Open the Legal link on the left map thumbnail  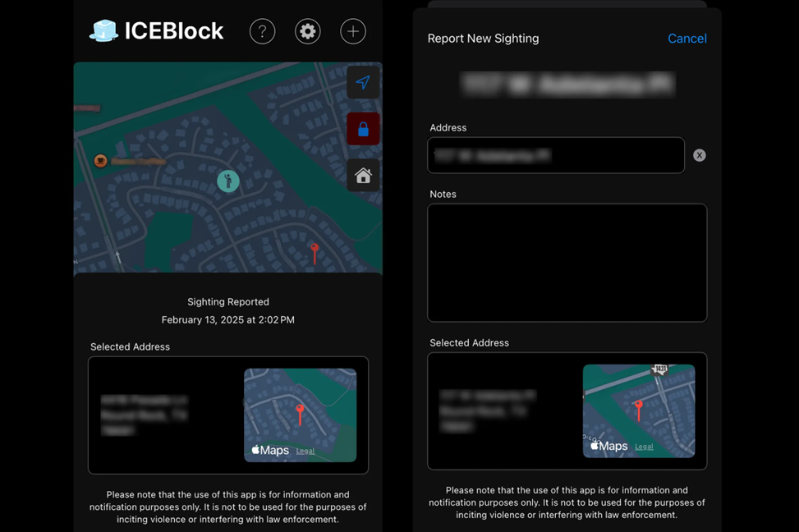[x=305, y=451]
